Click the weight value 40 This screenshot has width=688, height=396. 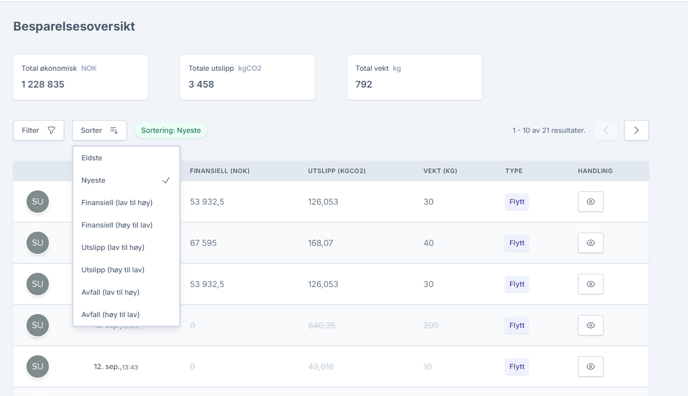(428, 243)
